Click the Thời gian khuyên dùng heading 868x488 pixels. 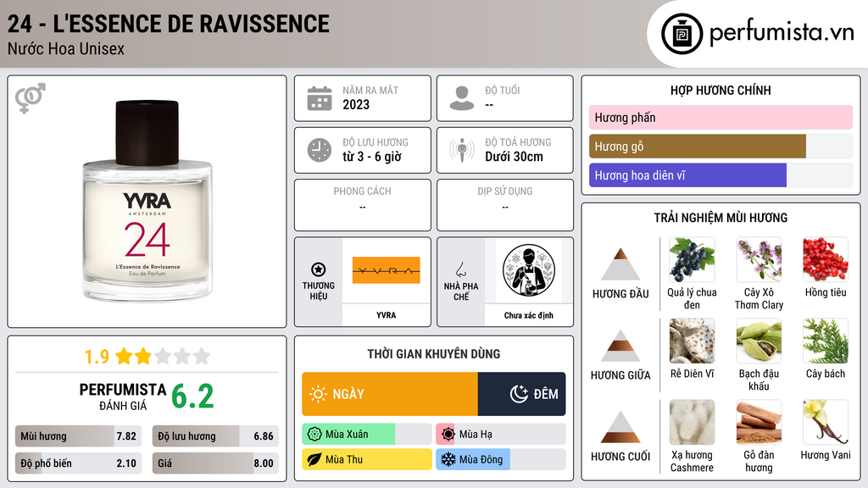[434, 354]
